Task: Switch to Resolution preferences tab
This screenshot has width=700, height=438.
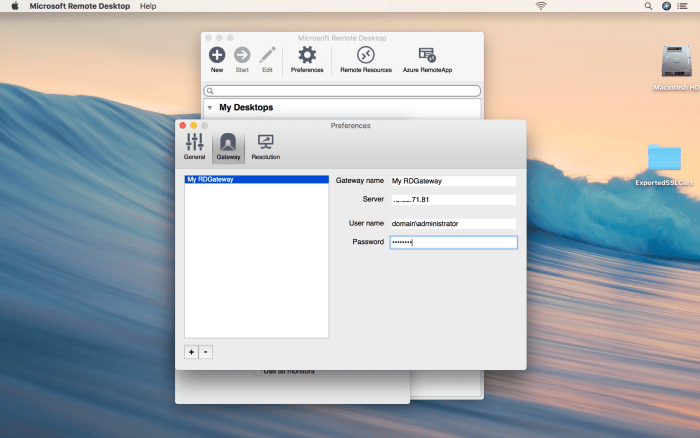Action: coord(266,146)
